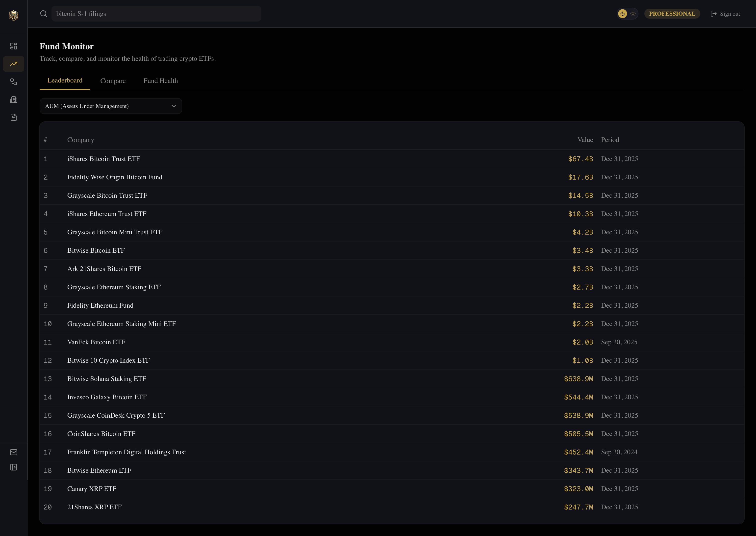
Task: Click the PROFESSIONAL plan badge
Action: (672, 14)
